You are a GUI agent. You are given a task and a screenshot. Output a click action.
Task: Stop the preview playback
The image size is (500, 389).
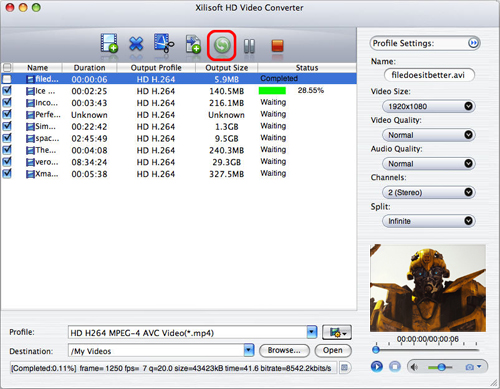(x=395, y=367)
